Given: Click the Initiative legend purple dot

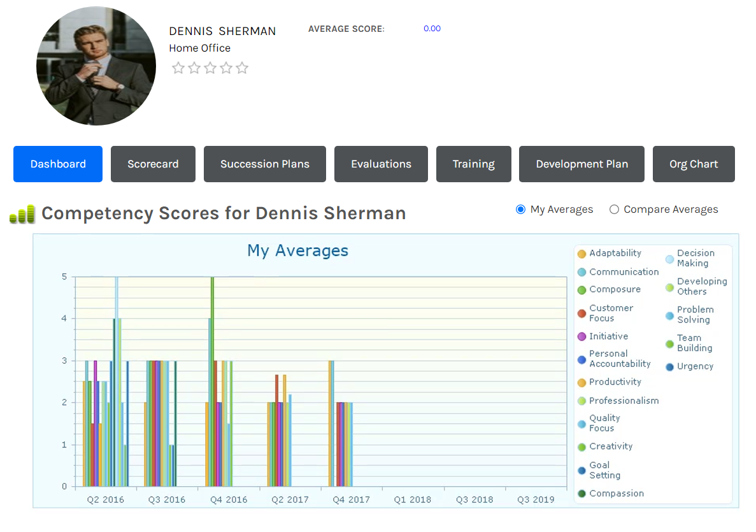Looking at the screenshot, I should [x=581, y=336].
